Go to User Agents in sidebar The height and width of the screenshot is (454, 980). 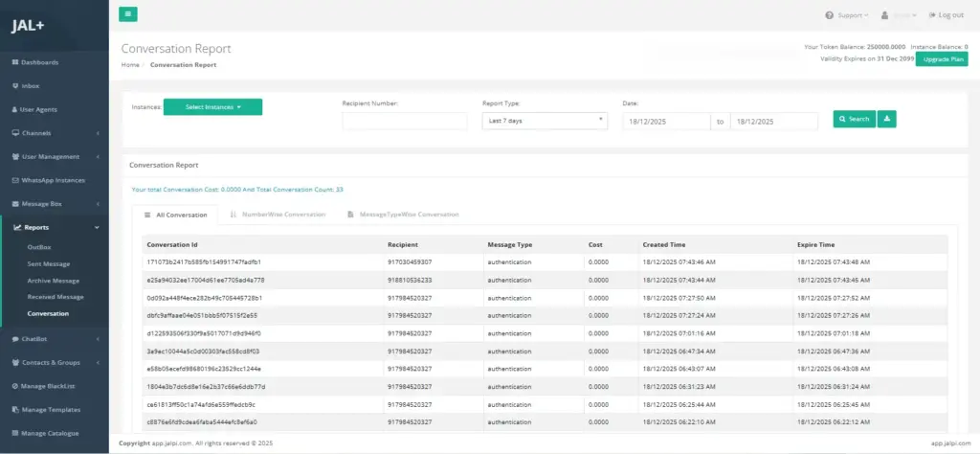(39, 109)
